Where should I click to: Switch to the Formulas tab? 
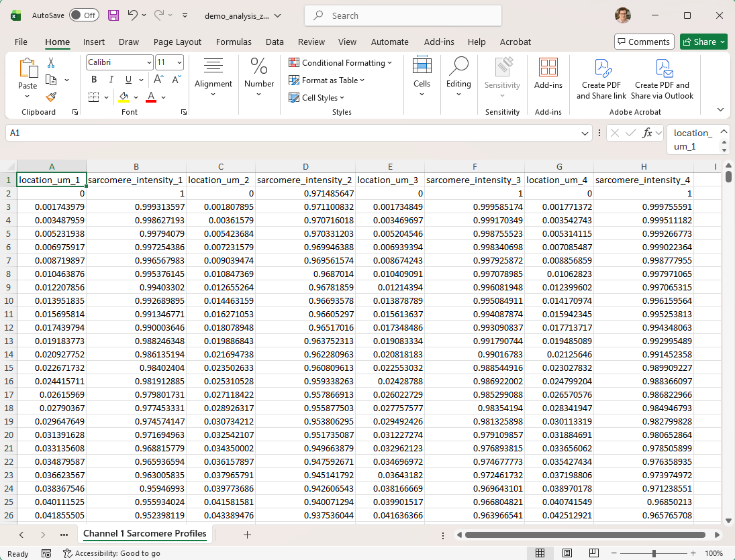coord(234,42)
